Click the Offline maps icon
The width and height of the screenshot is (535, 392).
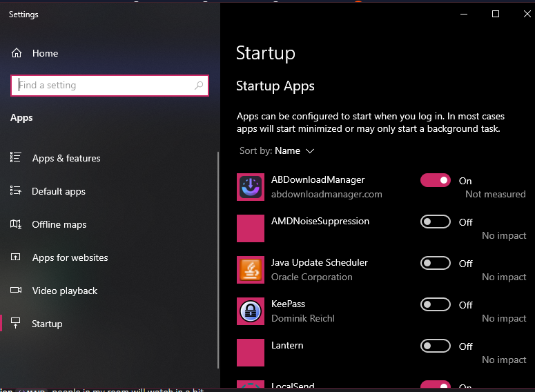coord(16,224)
